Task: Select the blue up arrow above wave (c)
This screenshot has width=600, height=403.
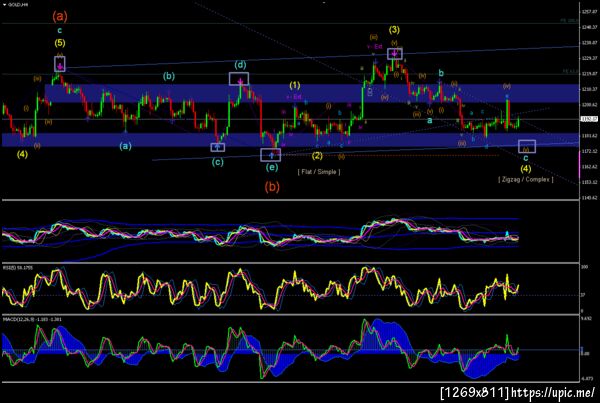Action: [217, 147]
